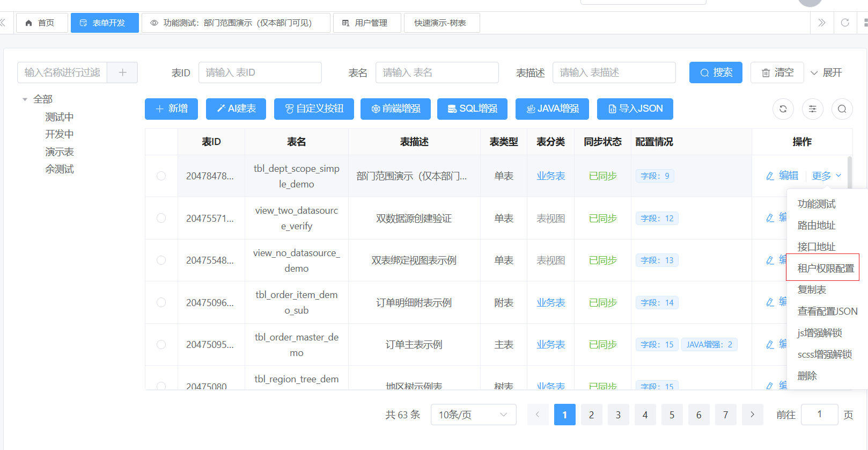This screenshot has width=868, height=450.
Task: Click the blue 搜索 button
Action: [716, 72]
